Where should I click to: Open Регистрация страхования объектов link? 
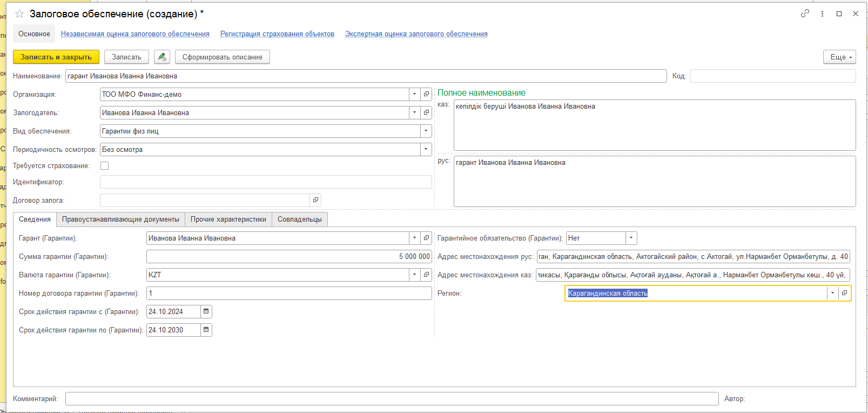[277, 34]
